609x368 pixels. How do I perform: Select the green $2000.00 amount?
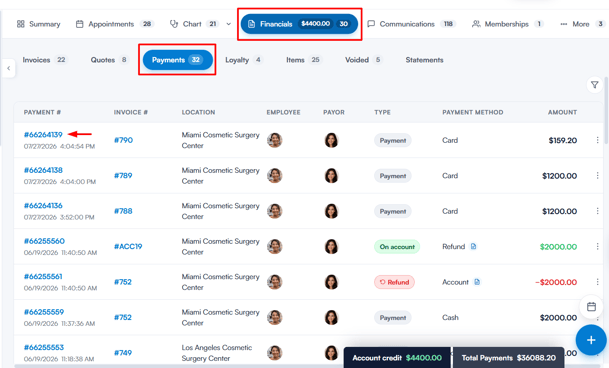pyautogui.click(x=558, y=247)
